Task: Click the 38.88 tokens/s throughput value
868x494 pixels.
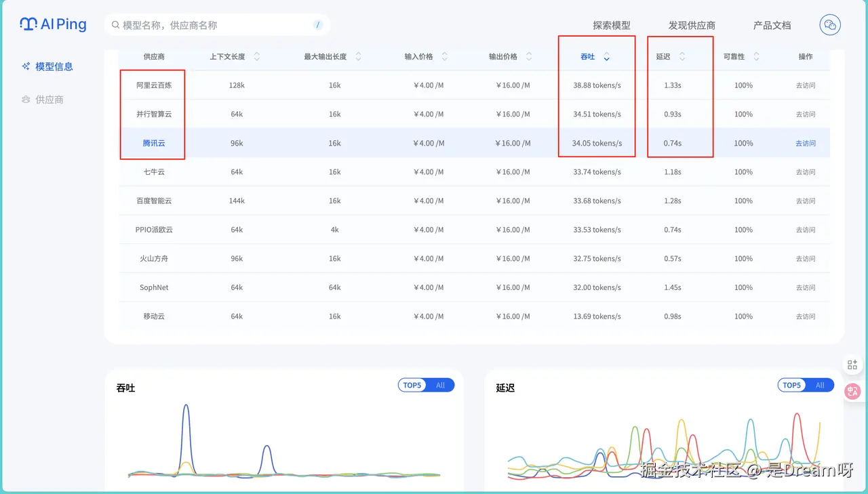Action: point(597,85)
